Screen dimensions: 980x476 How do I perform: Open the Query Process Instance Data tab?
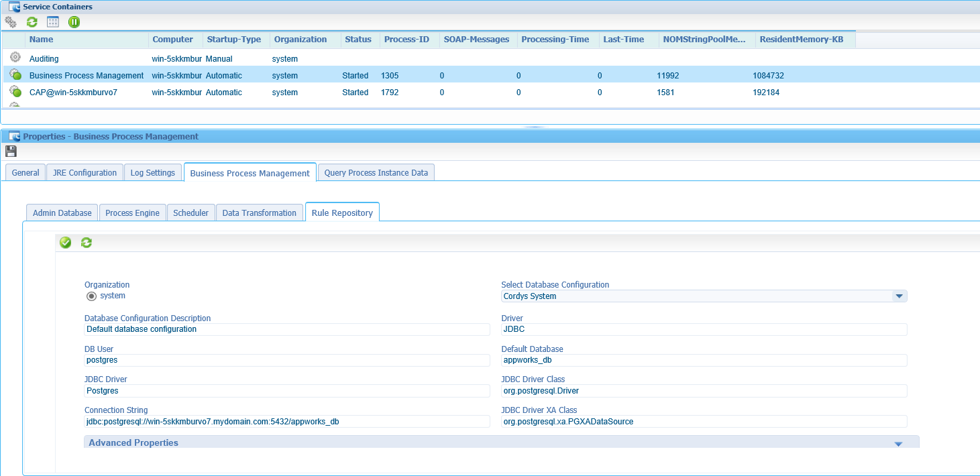[x=376, y=173]
